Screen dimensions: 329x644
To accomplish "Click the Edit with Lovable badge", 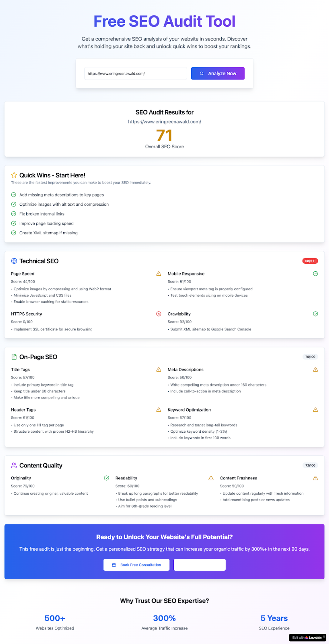I will [x=307, y=638].
